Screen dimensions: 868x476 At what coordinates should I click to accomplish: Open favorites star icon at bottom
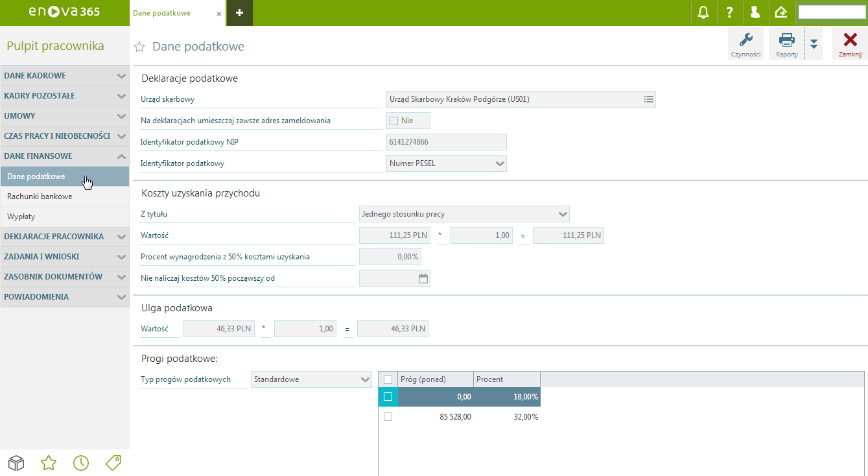49,462
